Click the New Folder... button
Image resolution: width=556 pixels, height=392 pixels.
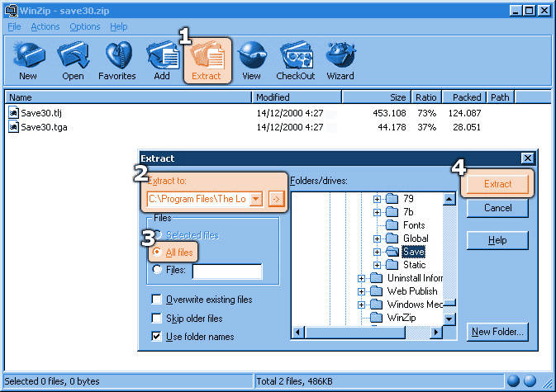[497, 332]
